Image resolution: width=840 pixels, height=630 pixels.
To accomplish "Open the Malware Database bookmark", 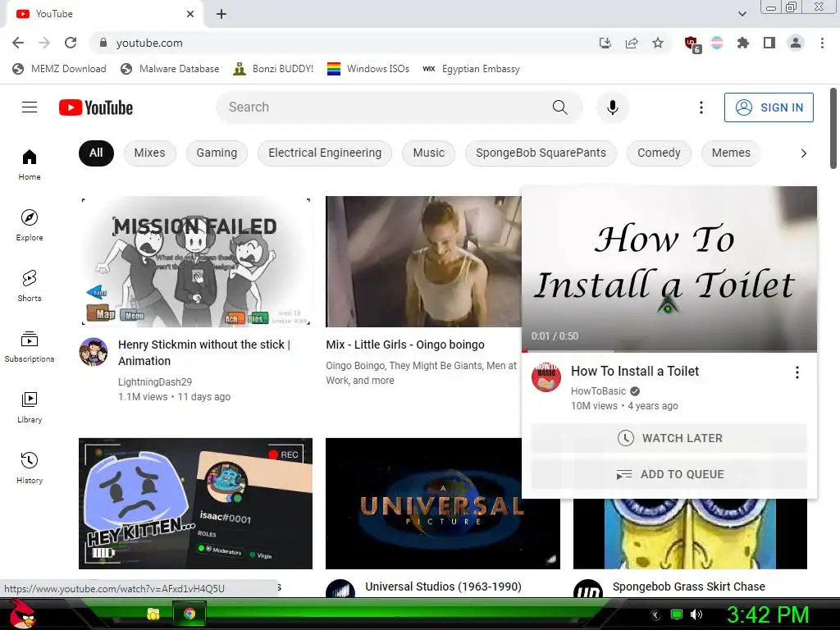I will 171,69.
